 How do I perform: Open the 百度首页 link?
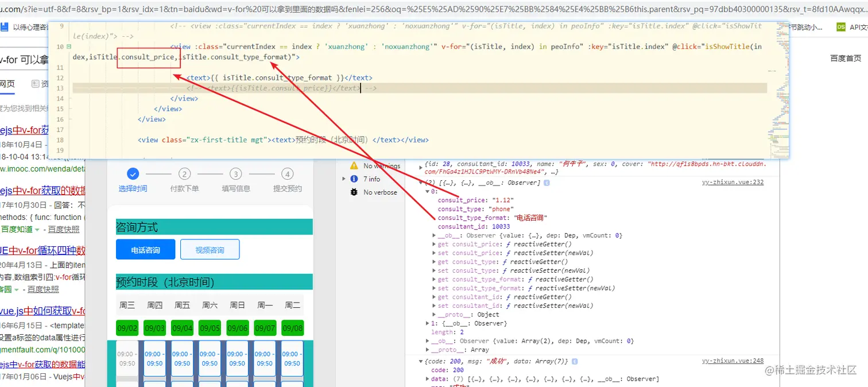click(x=846, y=59)
